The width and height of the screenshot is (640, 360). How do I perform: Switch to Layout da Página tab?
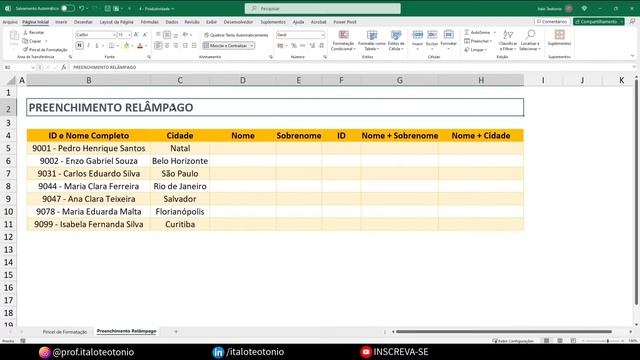pyautogui.click(x=116, y=22)
